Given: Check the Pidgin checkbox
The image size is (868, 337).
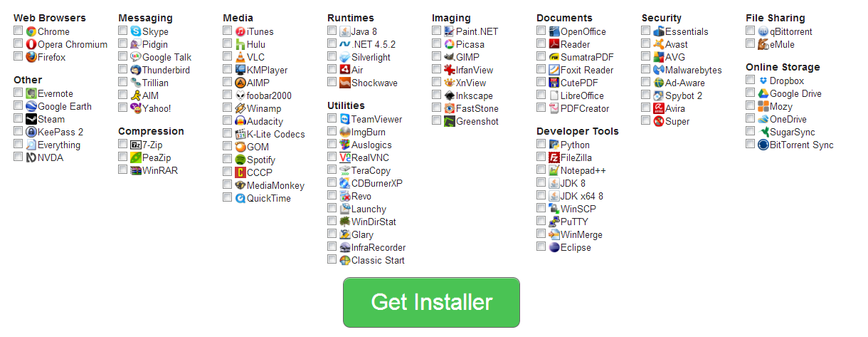Looking at the screenshot, I should pyautogui.click(x=123, y=43).
